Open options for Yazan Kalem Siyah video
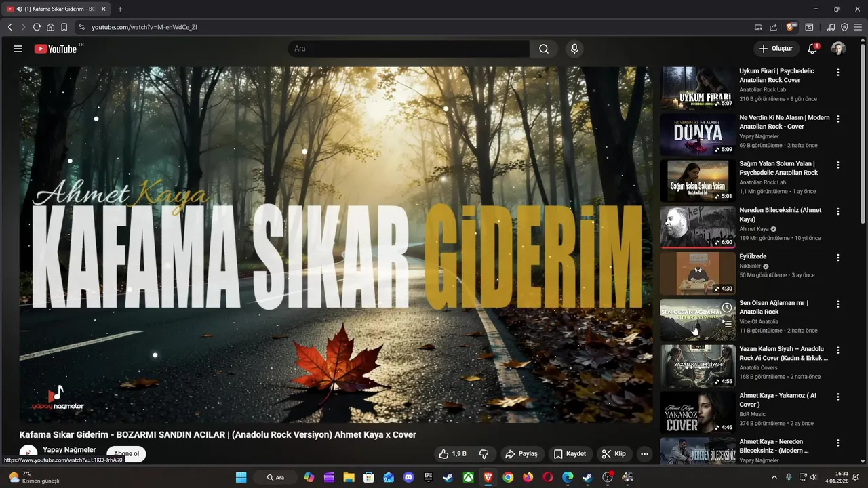The width and height of the screenshot is (868, 488). (837, 350)
